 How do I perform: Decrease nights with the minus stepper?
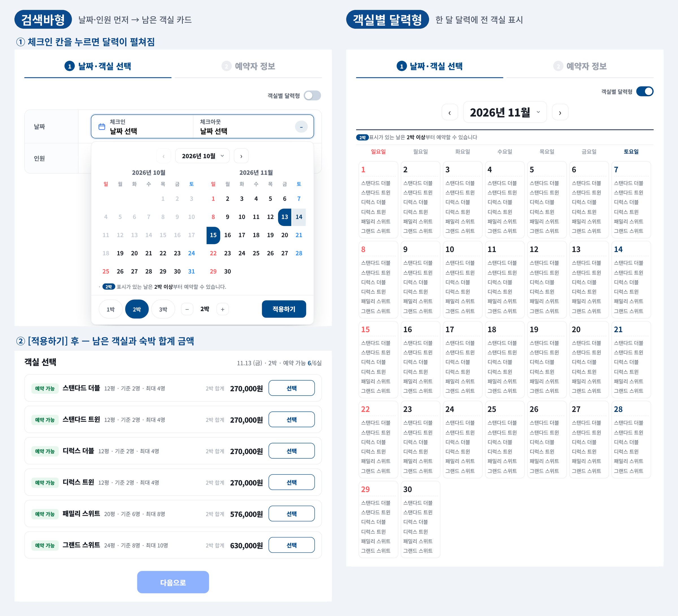click(x=187, y=309)
